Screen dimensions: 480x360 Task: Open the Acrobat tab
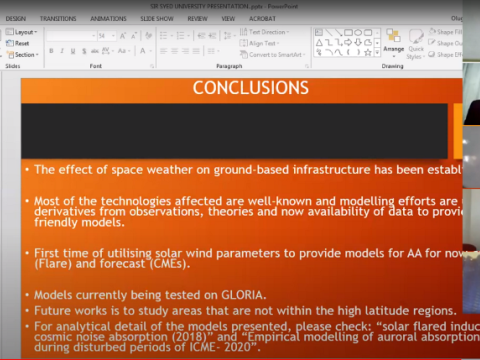[262, 19]
